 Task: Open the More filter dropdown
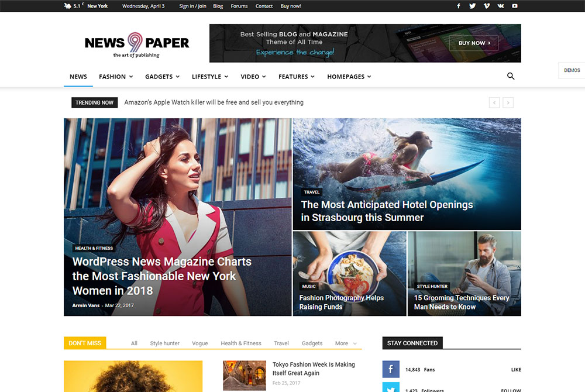(346, 343)
